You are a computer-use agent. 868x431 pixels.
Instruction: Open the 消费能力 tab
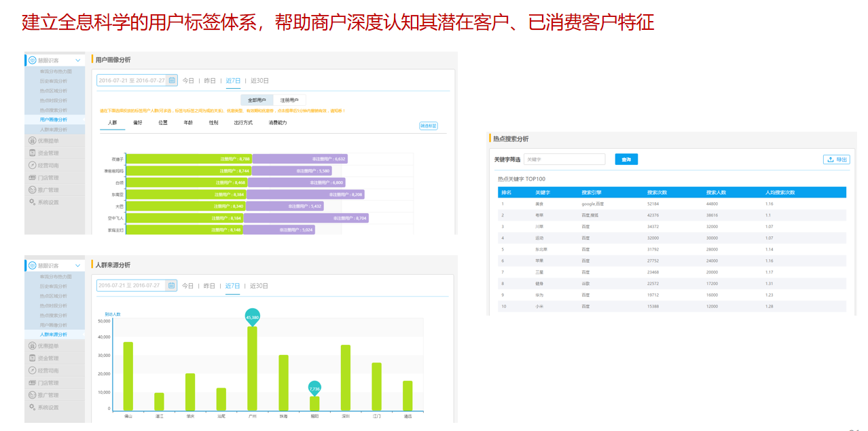point(277,123)
